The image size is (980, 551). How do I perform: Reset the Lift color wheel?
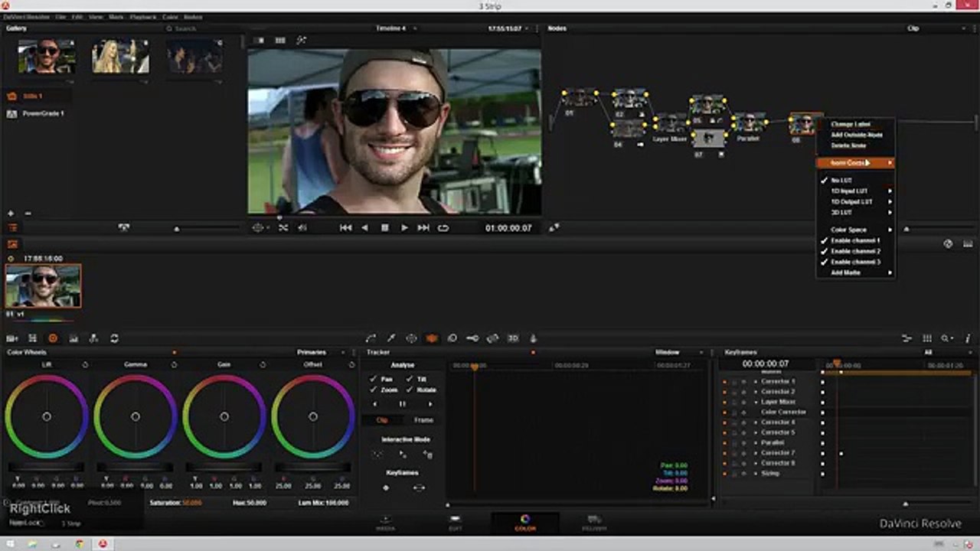point(85,365)
